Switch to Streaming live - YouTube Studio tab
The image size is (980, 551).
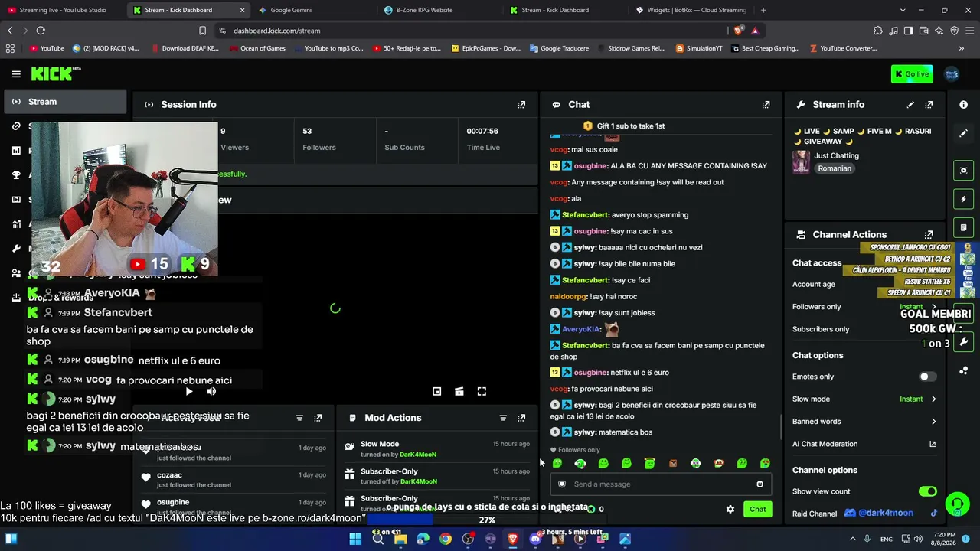[63, 10]
